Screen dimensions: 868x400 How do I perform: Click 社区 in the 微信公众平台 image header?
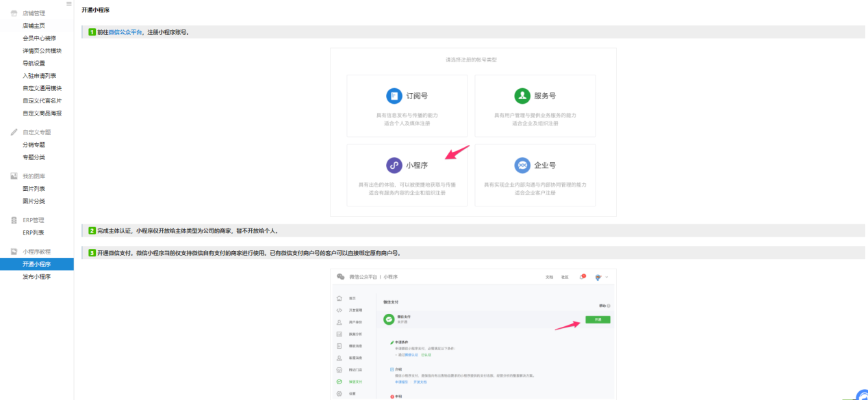coord(565,277)
